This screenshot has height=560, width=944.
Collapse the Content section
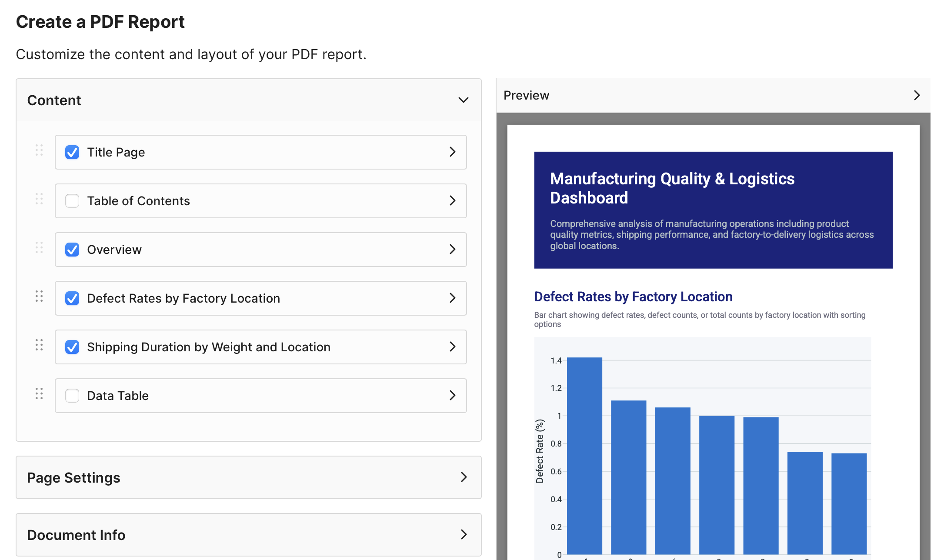[x=463, y=100]
